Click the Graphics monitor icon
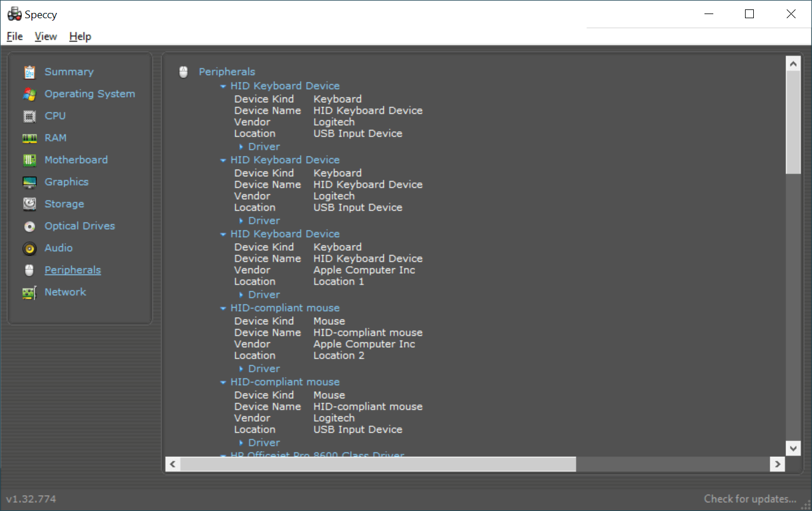Image resolution: width=812 pixels, height=511 pixels. click(x=29, y=182)
